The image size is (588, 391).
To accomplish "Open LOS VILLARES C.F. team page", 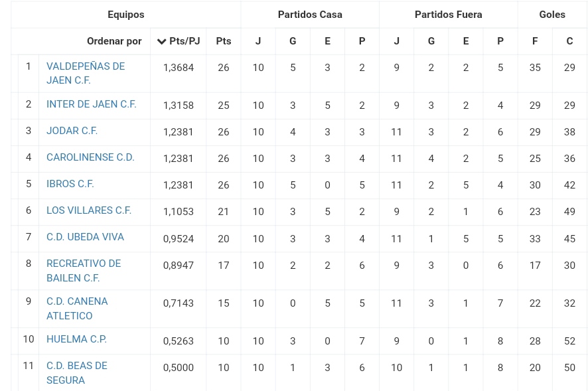I will [89, 210].
